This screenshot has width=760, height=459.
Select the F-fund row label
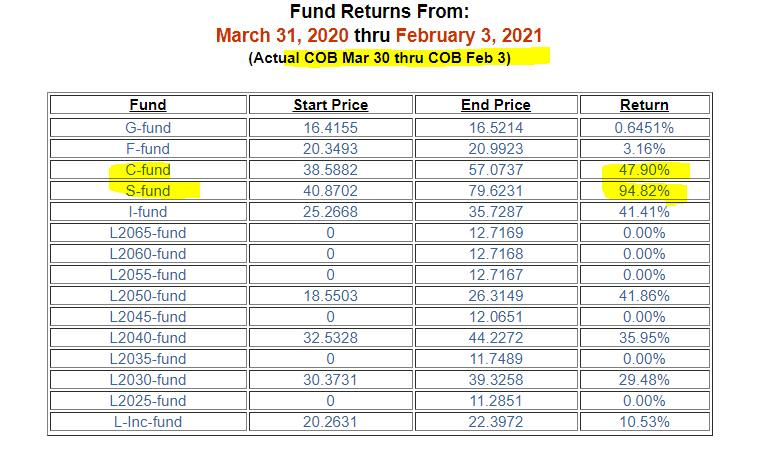[x=148, y=149]
